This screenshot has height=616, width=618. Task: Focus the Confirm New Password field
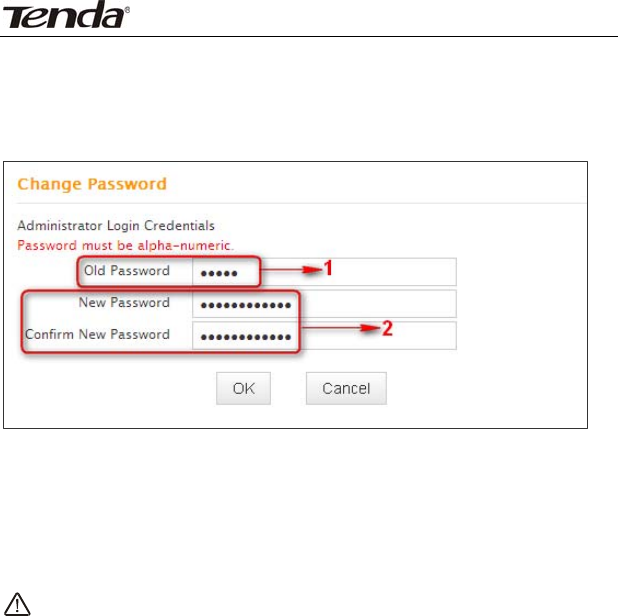[324, 335]
